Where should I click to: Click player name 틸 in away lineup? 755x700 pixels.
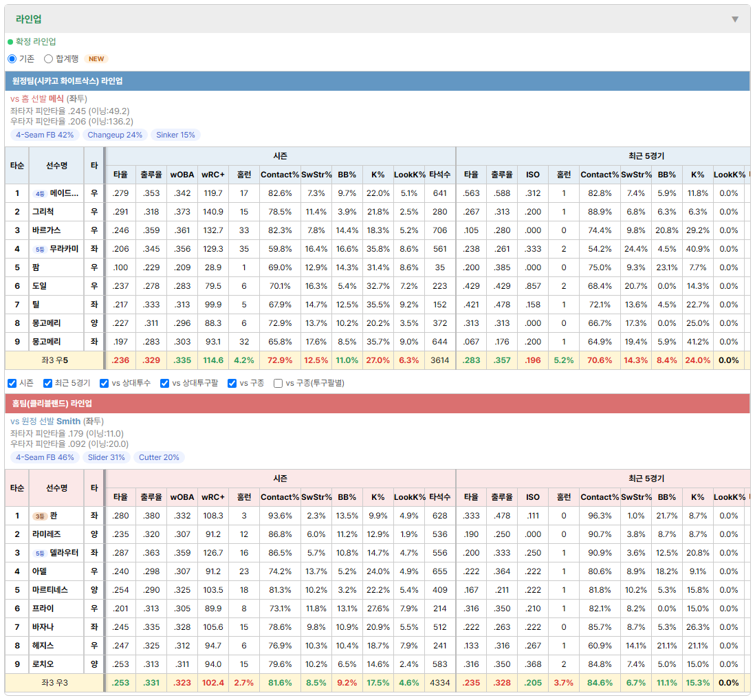click(36, 304)
